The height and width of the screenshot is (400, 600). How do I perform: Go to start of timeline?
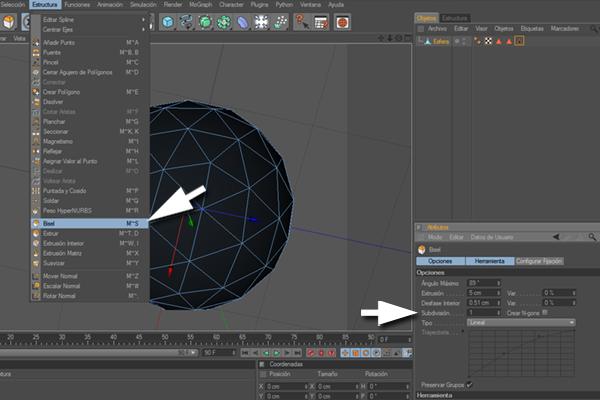[x=245, y=353]
